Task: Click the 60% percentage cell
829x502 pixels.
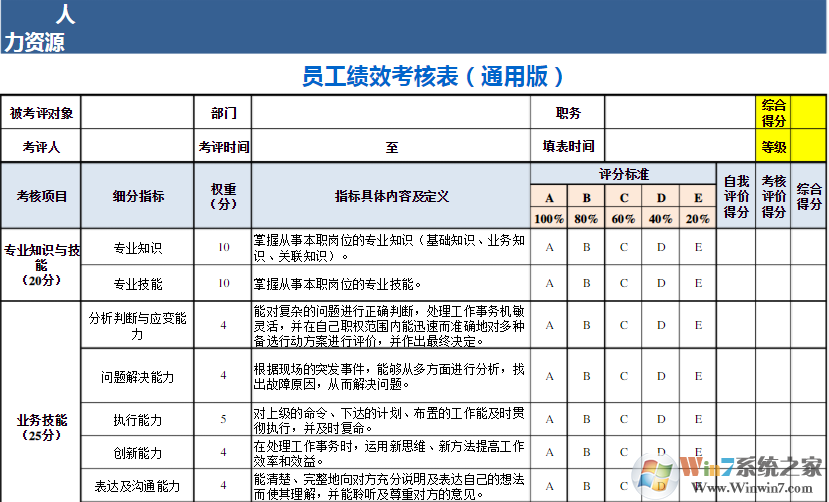Action: 624,218
